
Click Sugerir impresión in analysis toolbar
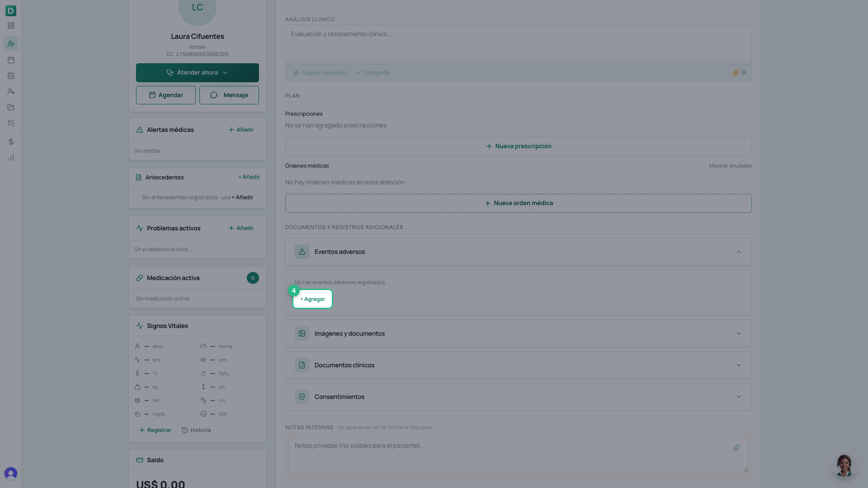point(320,73)
